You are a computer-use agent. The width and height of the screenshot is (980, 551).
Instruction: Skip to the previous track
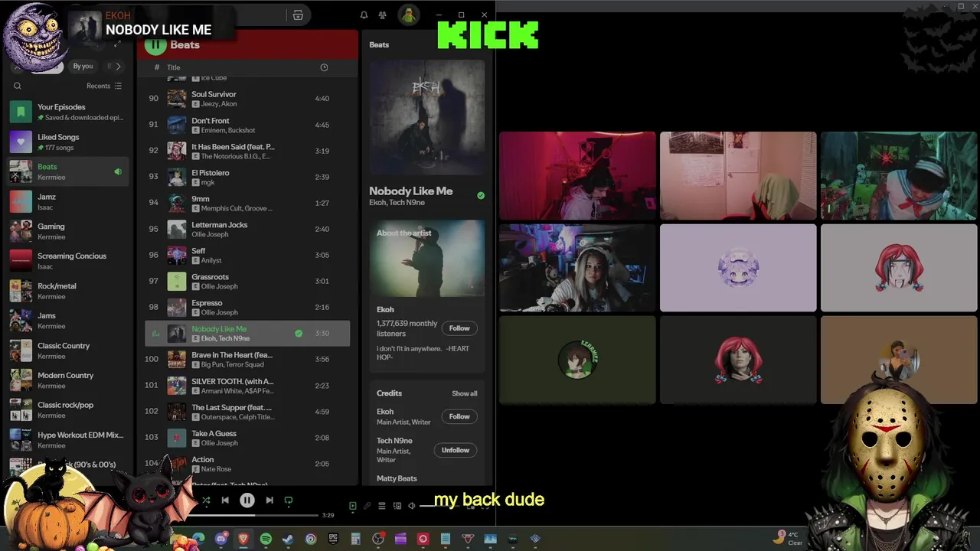[225, 500]
